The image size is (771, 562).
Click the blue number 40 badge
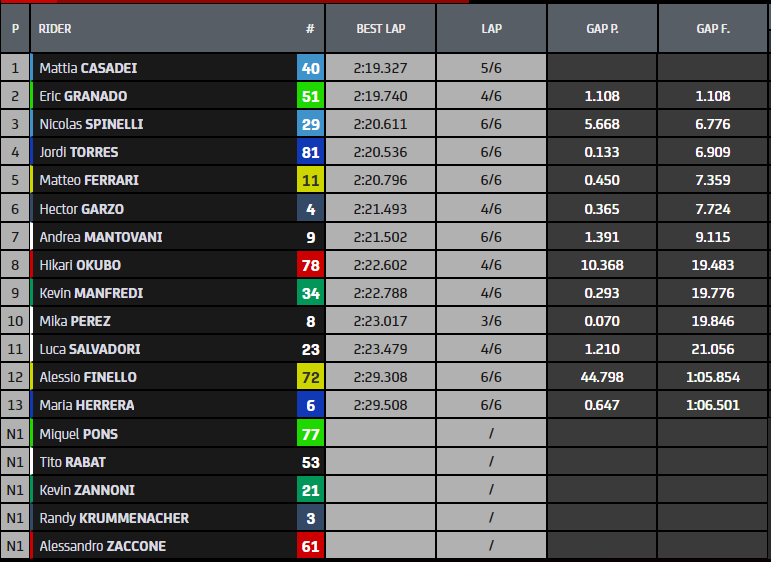[310, 68]
